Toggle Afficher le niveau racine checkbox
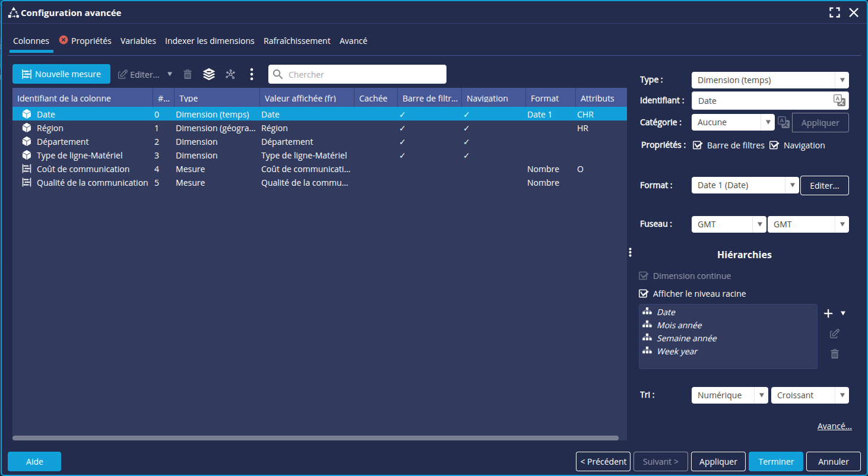 (643, 294)
